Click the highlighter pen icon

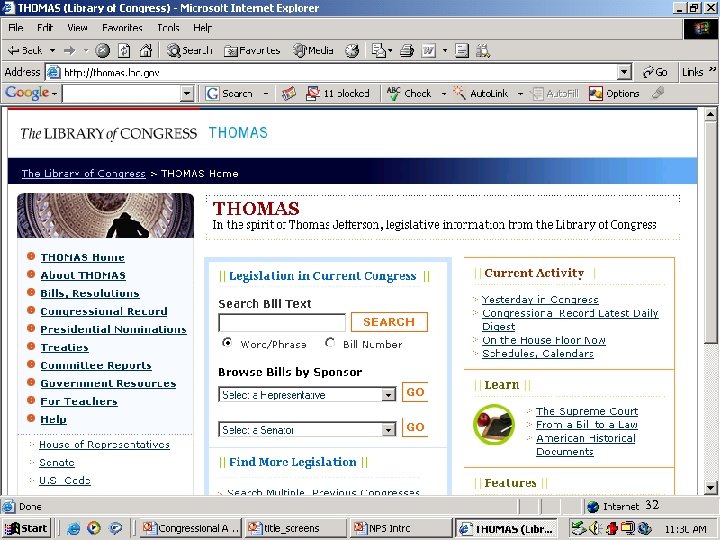658,93
